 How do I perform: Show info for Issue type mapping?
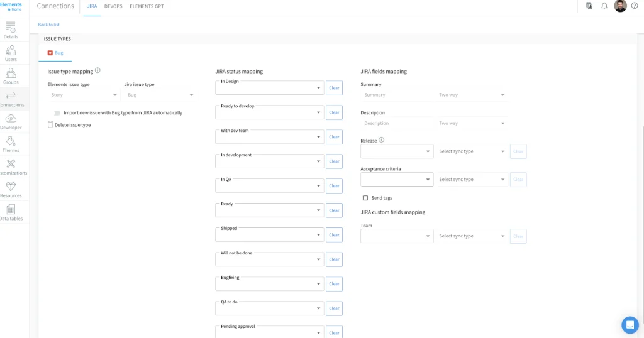tap(97, 70)
